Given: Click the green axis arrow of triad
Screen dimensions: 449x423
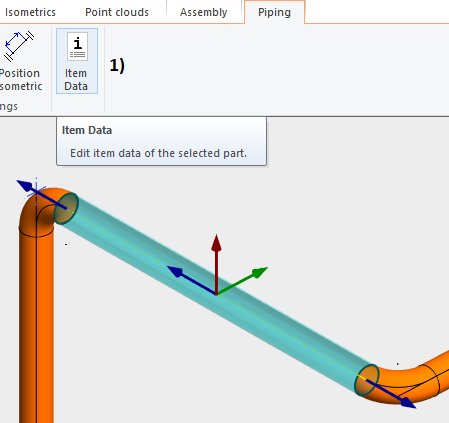Looking at the screenshot, I should click(x=243, y=281).
